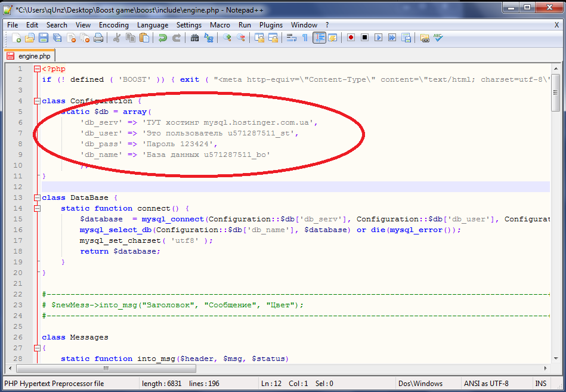Click the folder plugin icon beside ABC check
Screen dimensions: 566x392
pos(425,38)
